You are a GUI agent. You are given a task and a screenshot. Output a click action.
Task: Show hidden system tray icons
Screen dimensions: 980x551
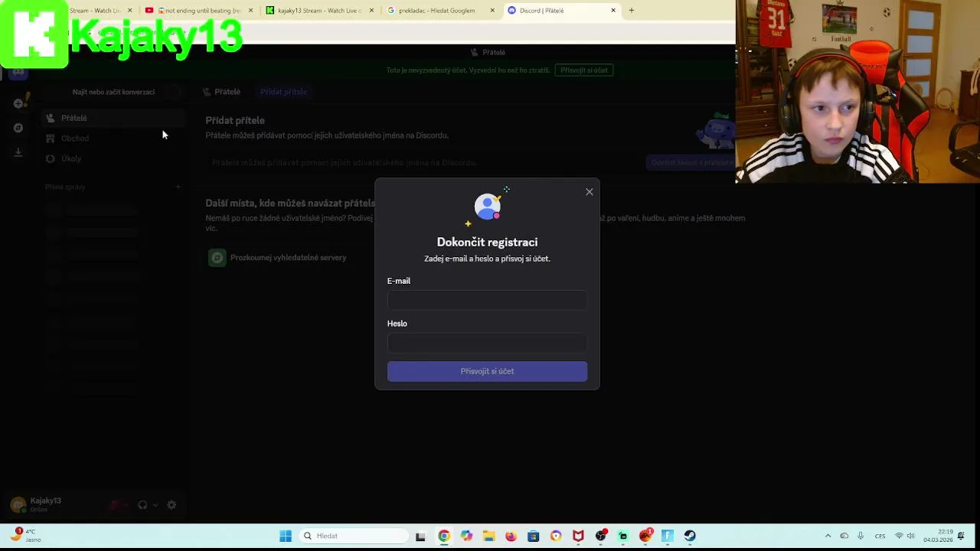pos(828,536)
